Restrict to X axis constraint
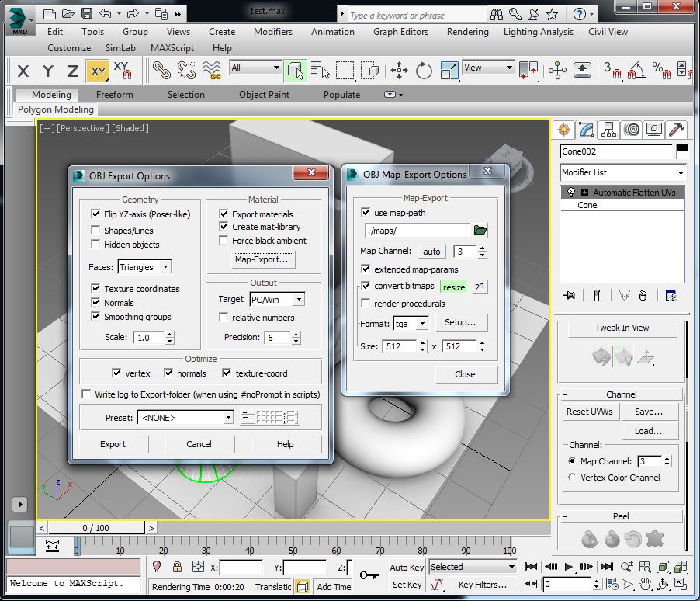700x601 pixels. pos(23,71)
